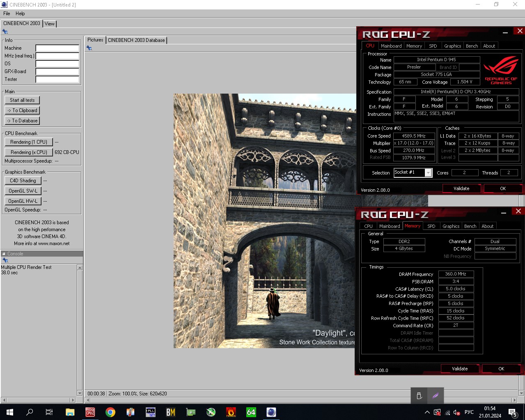Click the pin icon in Console panel
Image resolution: width=525 pixels, height=420 pixels.
tap(5, 260)
